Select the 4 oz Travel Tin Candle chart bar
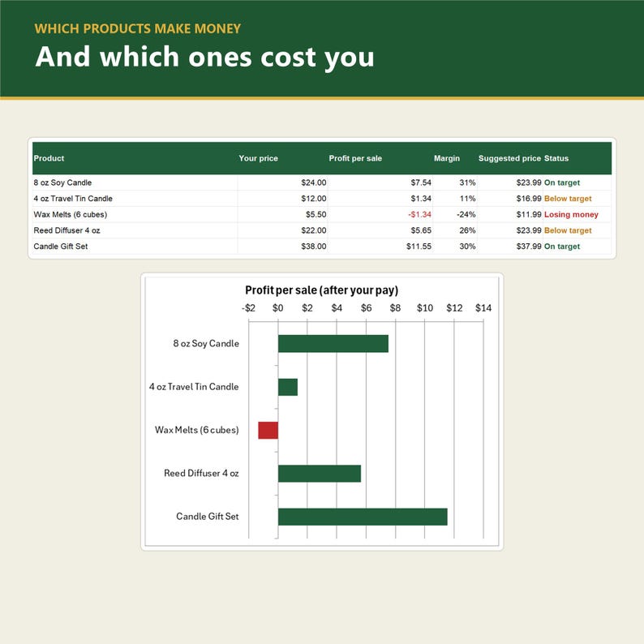 click(288, 387)
